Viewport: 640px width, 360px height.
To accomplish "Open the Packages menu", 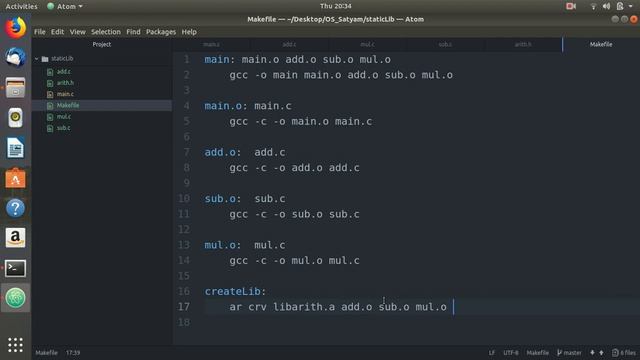I will click(x=161, y=32).
